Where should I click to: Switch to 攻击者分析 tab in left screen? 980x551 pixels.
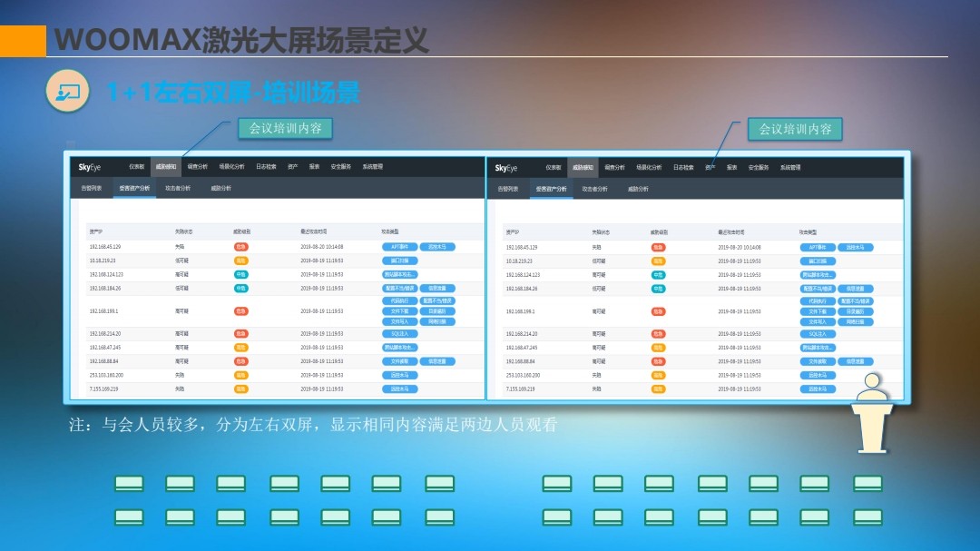[178, 188]
